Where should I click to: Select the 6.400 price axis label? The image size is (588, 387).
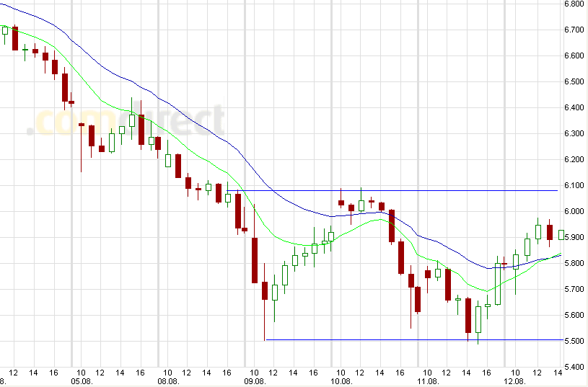point(574,107)
